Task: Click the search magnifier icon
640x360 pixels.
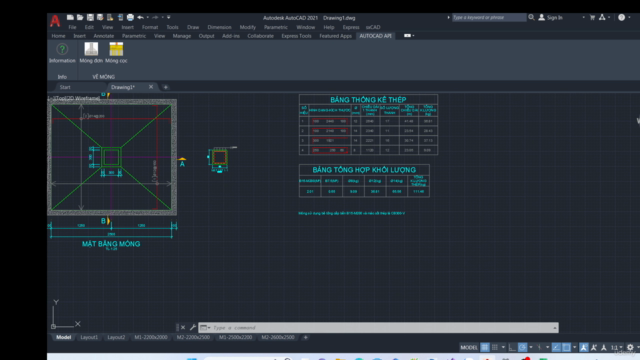Action: click(531, 18)
